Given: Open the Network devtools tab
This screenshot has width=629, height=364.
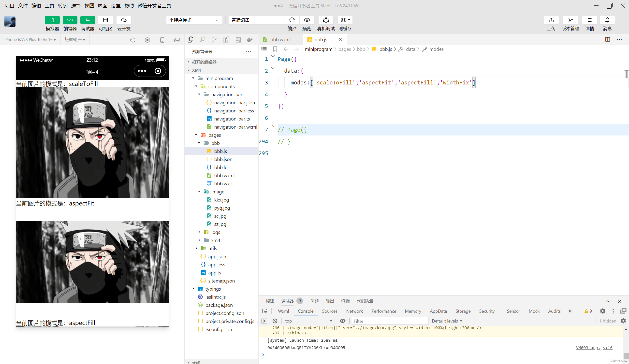Looking at the screenshot, I should click(354, 311).
